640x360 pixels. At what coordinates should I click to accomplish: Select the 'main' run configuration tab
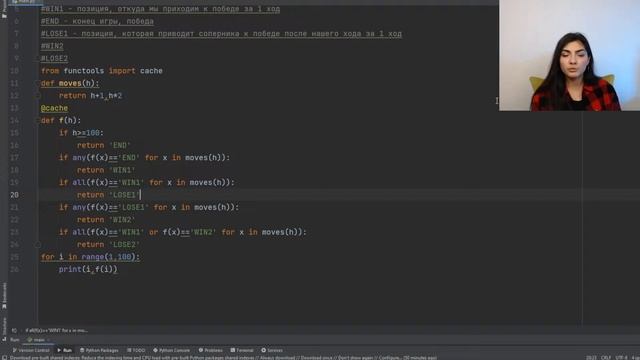point(37,340)
